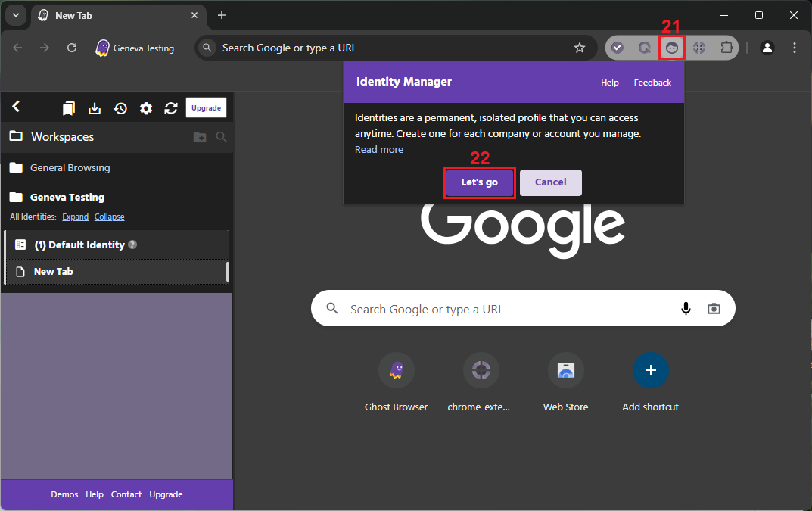Image resolution: width=812 pixels, height=511 pixels.
Task: Click the sidebar Upgrade button at top
Action: (206, 107)
